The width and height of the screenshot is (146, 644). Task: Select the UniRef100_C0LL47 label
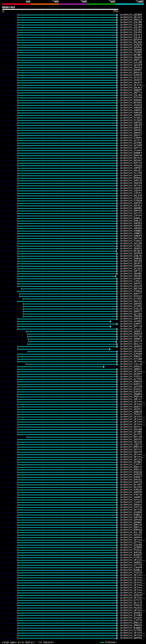coord(131,329)
